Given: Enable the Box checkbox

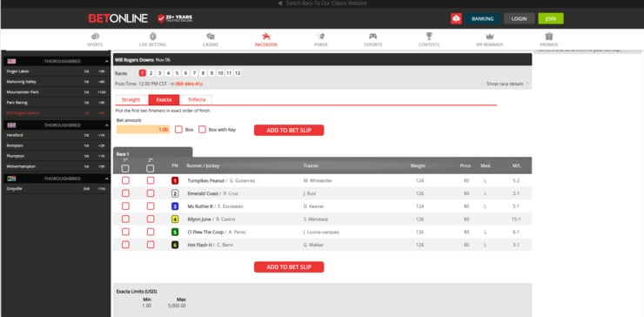Looking at the screenshot, I should 178,130.
